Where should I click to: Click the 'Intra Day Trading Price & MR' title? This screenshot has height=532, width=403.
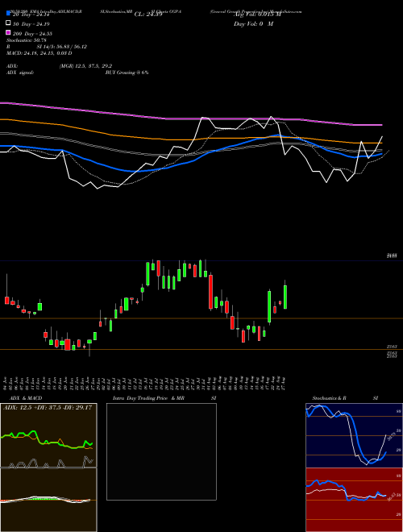[148, 398]
